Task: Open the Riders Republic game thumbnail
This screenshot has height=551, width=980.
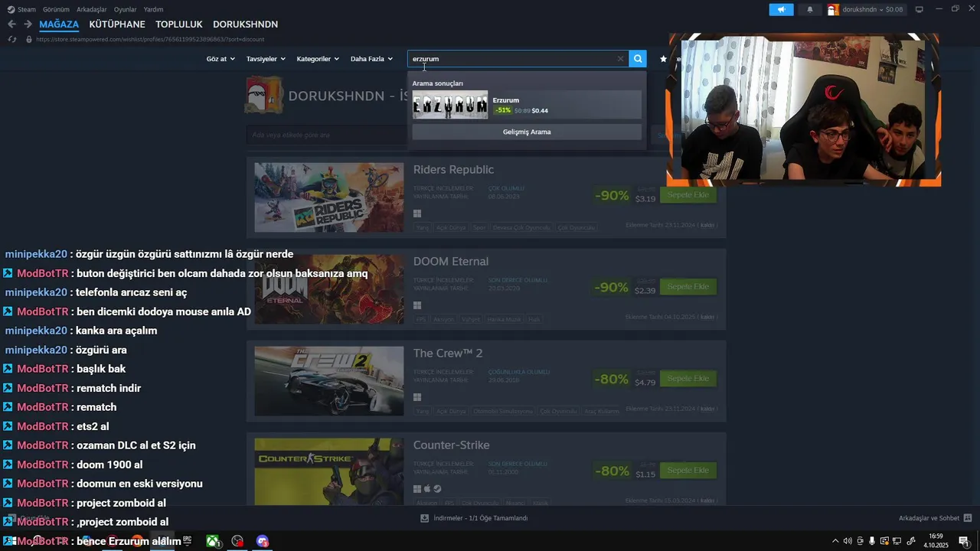Action: (x=329, y=197)
